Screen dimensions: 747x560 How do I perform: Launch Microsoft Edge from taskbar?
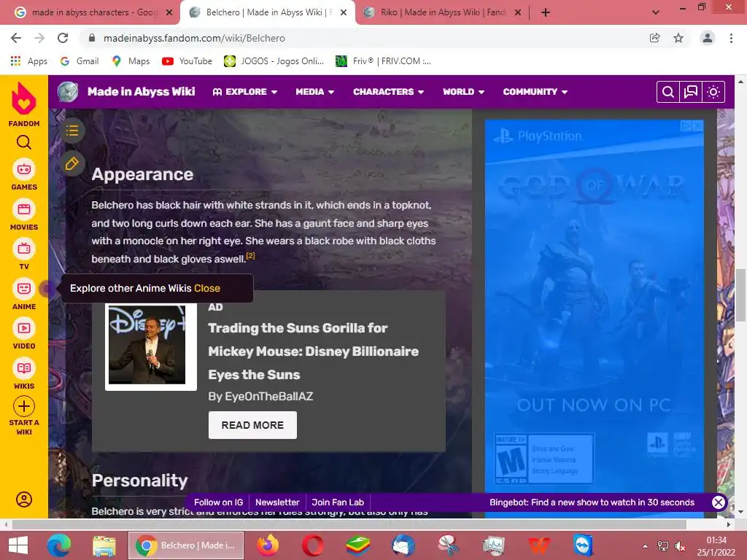click(59, 545)
